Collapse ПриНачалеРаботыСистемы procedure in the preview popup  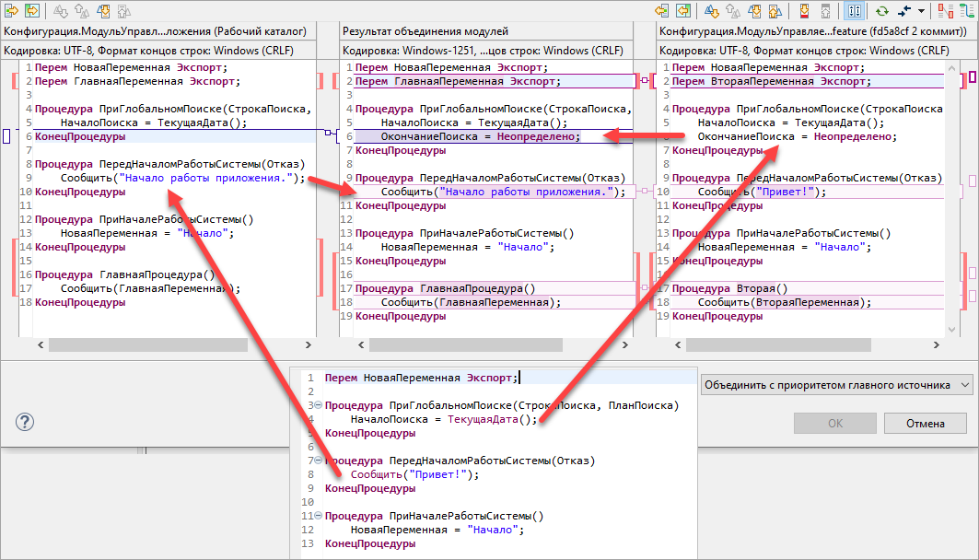[x=318, y=517]
